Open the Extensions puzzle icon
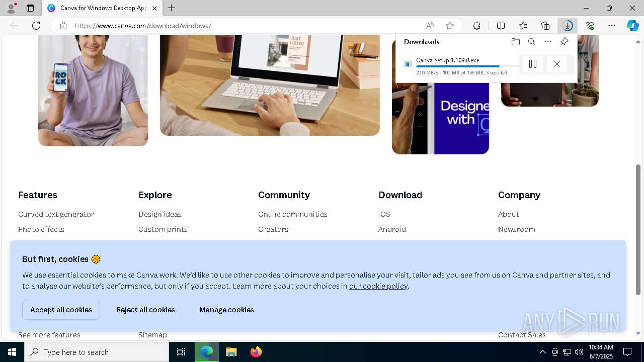 coord(476,26)
